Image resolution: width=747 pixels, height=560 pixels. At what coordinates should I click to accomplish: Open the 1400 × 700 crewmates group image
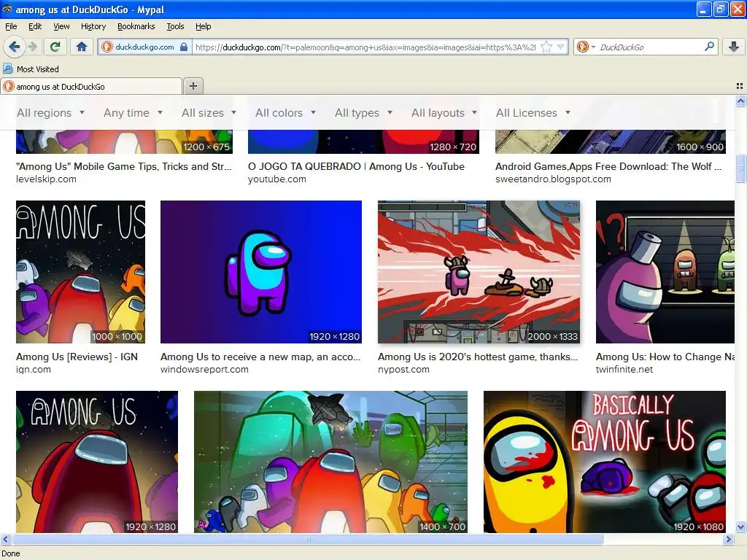tap(330, 462)
